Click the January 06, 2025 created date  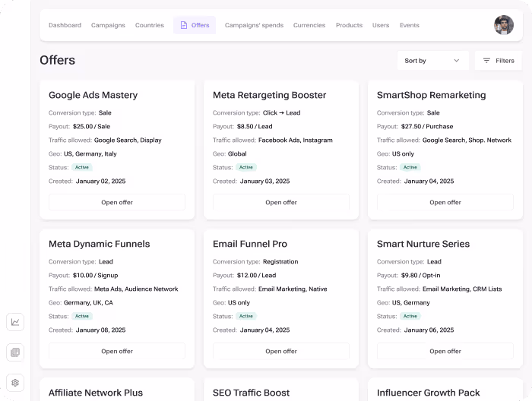point(429,330)
